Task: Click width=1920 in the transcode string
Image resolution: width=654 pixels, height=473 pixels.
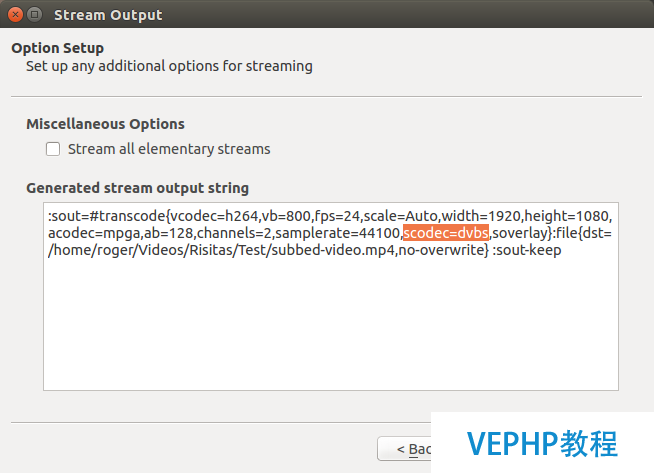Action: [x=481, y=216]
